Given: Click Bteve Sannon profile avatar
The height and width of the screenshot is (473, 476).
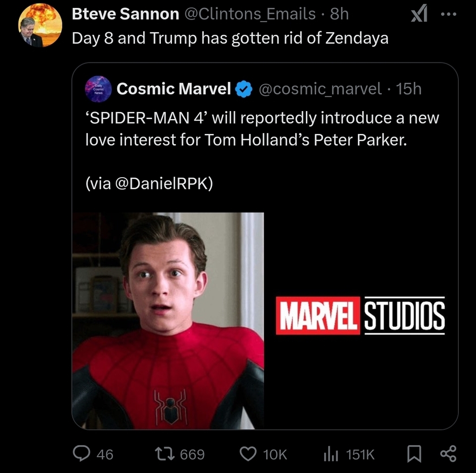Looking at the screenshot, I should (40, 26).
